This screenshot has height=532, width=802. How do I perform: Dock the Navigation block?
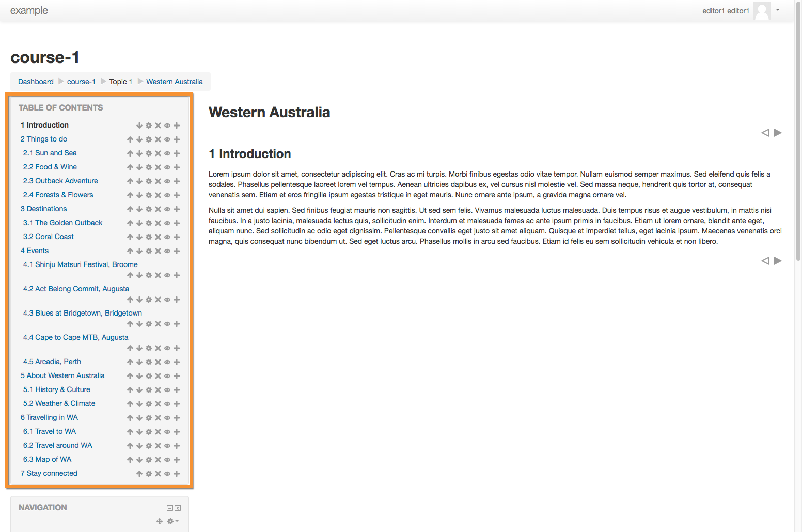pos(178,508)
